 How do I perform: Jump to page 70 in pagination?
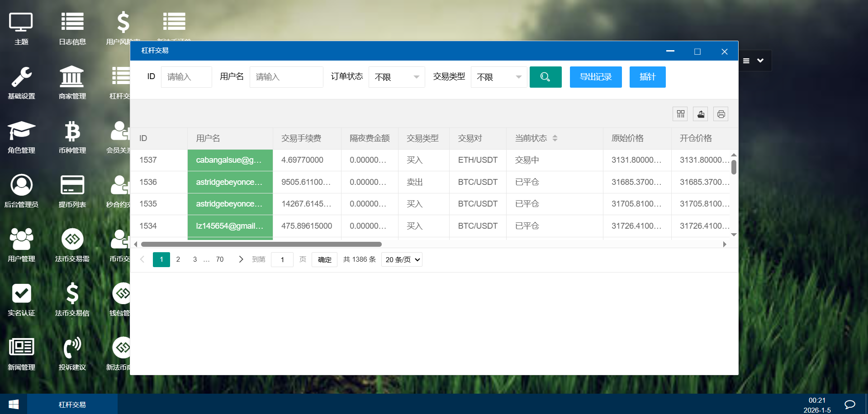[220, 259]
